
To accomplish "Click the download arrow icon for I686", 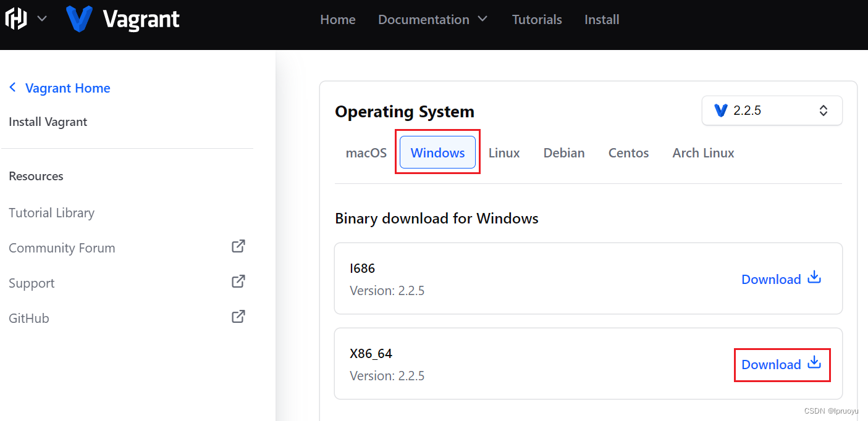I will (x=815, y=277).
